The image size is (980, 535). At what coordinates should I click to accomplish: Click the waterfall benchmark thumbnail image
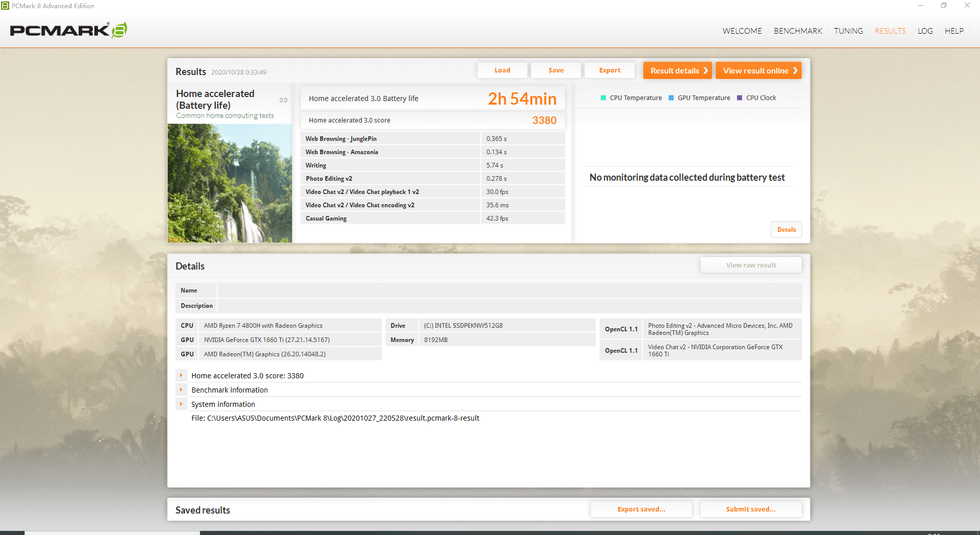click(x=230, y=183)
